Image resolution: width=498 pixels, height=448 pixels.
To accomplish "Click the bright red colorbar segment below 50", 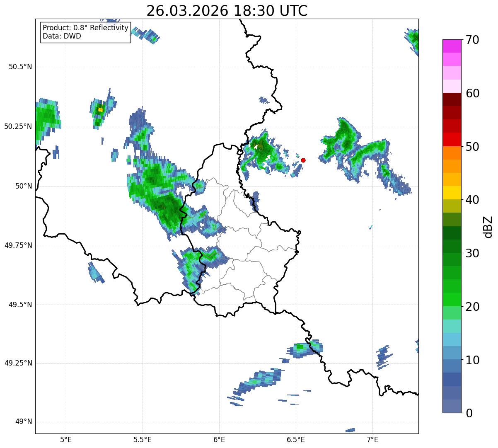I will tap(452, 140).
